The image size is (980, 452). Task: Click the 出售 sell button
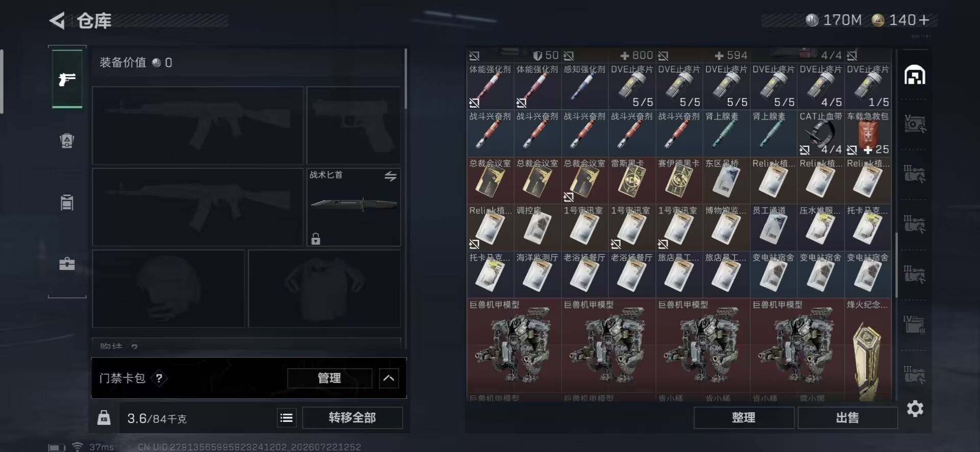(x=848, y=418)
